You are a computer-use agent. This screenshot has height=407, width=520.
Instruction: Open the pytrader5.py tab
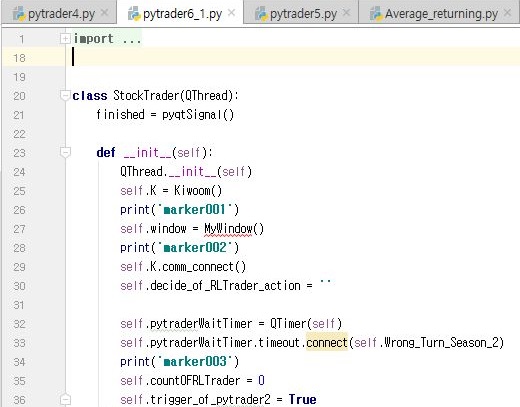click(x=301, y=14)
